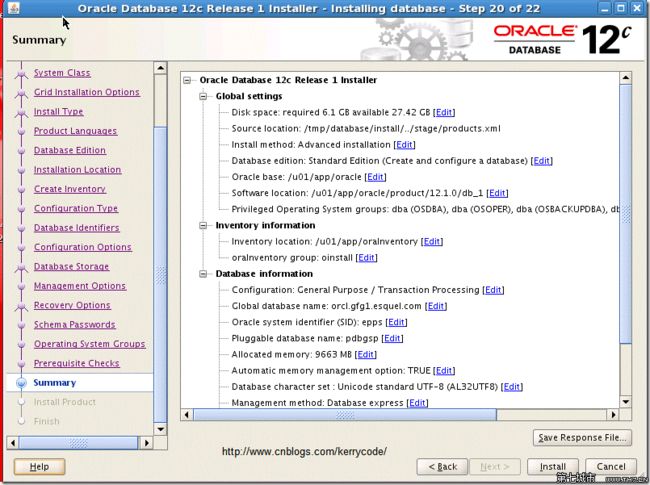Edit the Automatic memory management option
This screenshot has width=650, height=485.
(444, 371)
